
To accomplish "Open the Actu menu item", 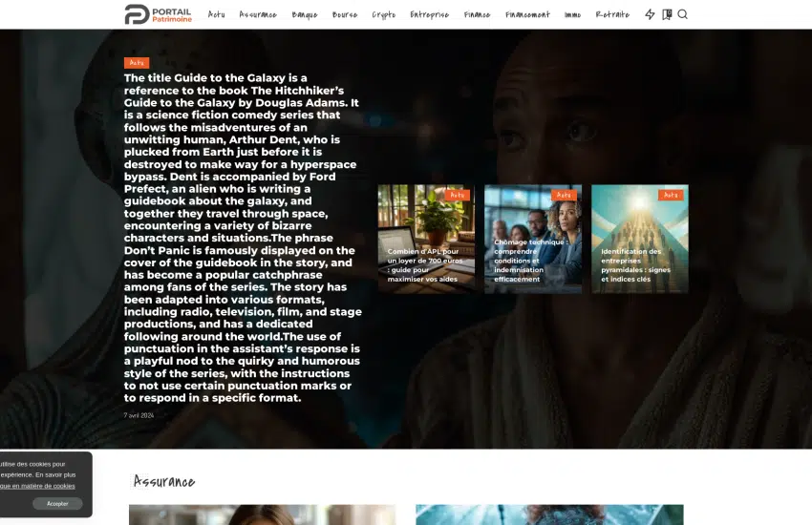I will (217, 15).
